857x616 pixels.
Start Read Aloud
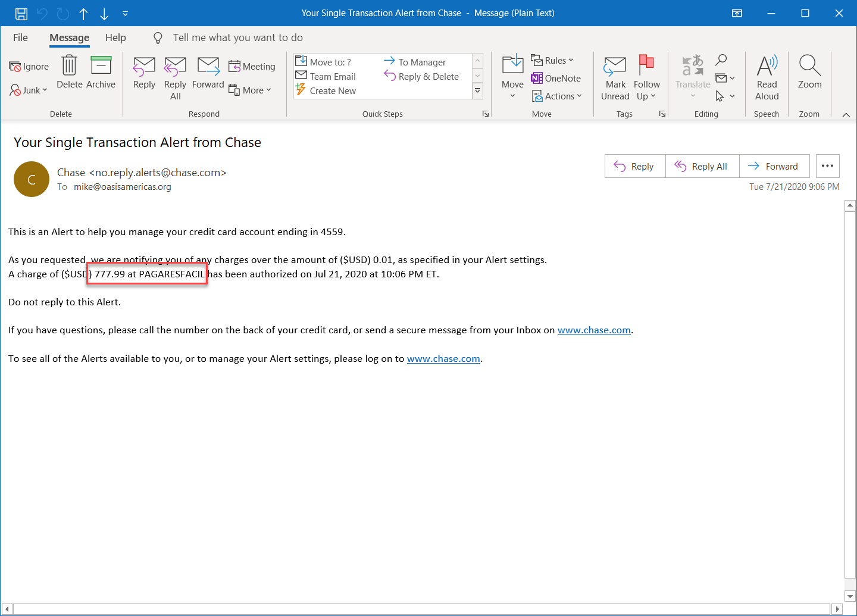coord(767,78)
